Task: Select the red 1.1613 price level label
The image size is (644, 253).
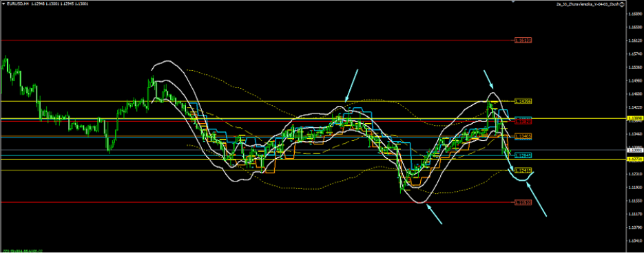Action: tap(523, 40)
